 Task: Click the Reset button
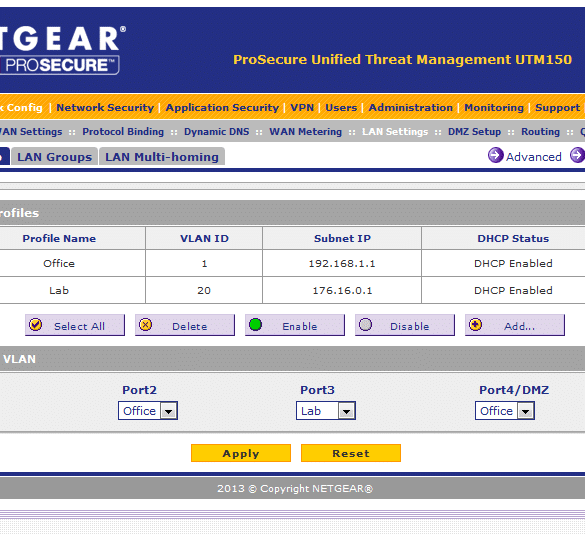pos(351,453)
